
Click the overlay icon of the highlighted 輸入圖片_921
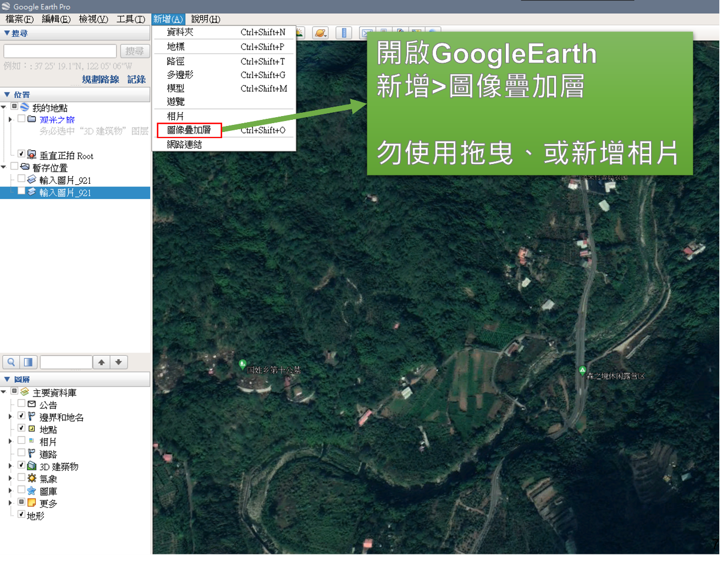[x=32, y=192]
